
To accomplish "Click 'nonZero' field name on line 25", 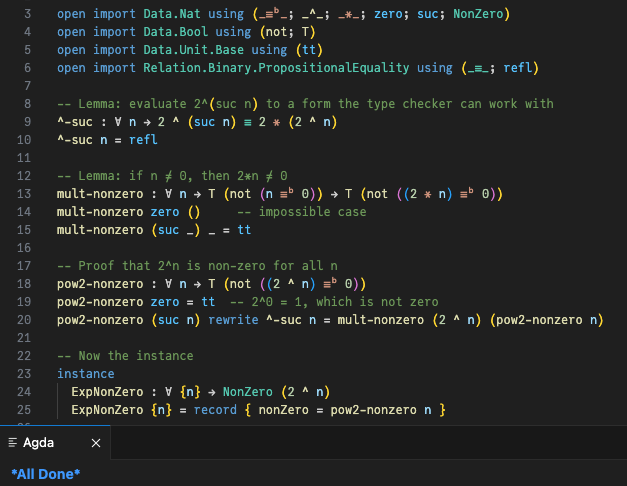I will pyautogui.click(x=284, y=410).
